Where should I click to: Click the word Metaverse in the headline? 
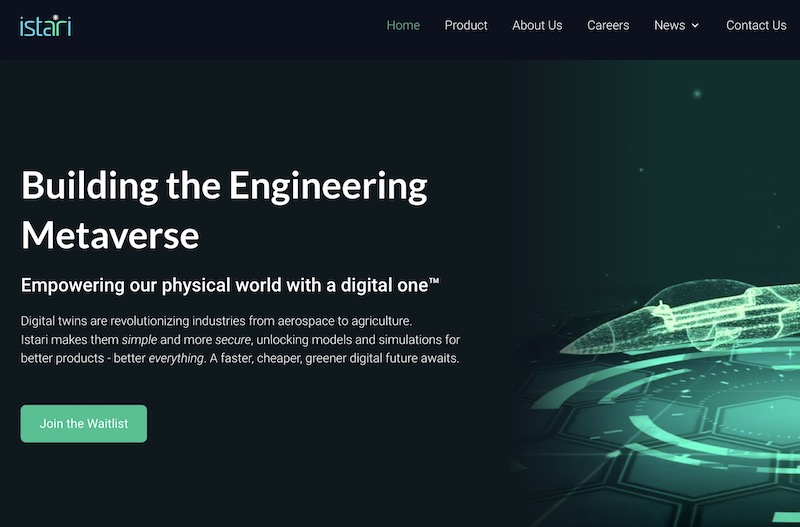[110, 235]
